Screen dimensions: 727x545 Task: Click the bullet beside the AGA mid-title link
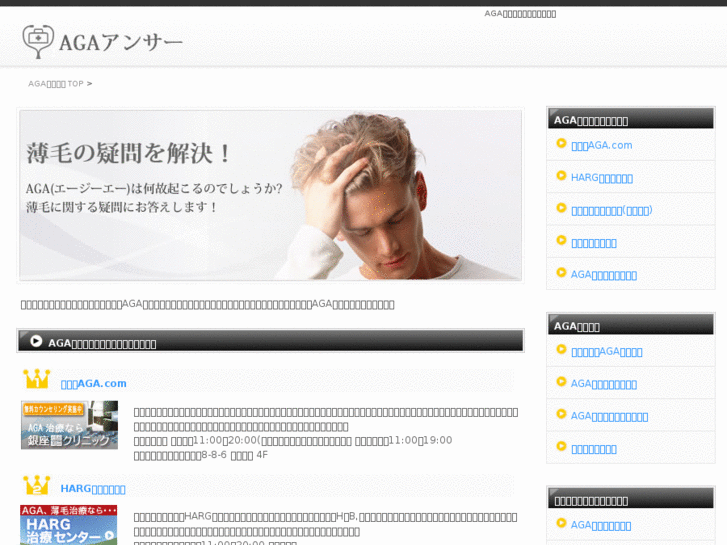(561, 349)
